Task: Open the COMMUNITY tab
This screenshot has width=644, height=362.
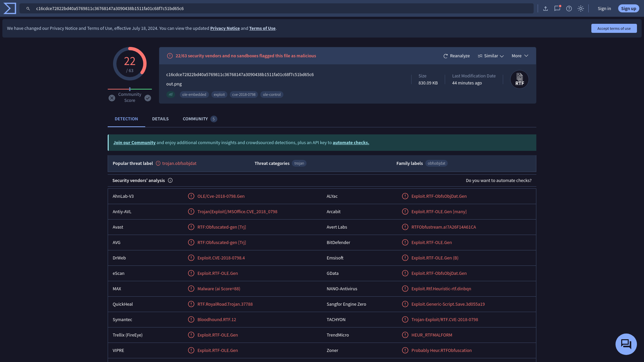Action: point(200,119)
